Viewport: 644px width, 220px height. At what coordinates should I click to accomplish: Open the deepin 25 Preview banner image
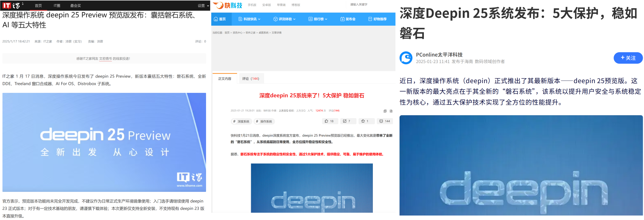point(104,142)
